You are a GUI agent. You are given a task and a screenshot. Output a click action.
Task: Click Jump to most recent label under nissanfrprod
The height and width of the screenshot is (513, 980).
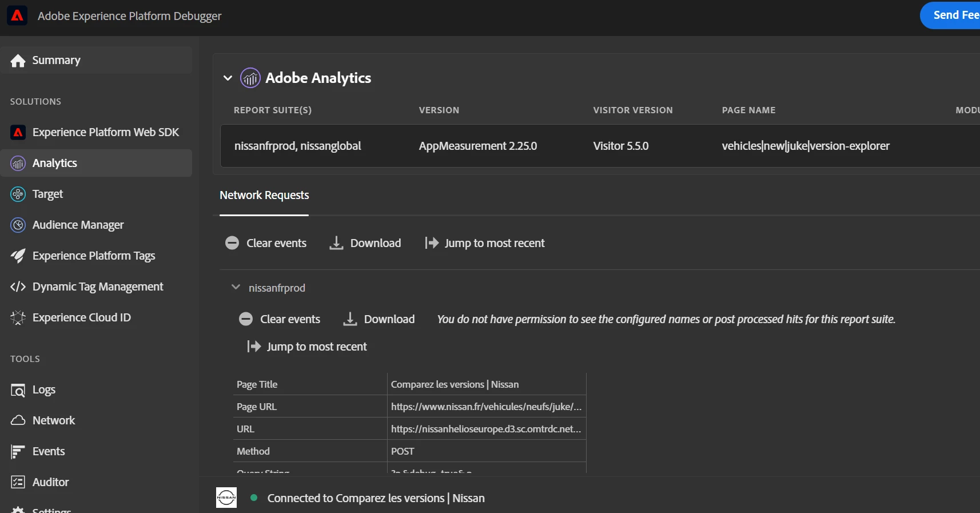click(317, 347)
